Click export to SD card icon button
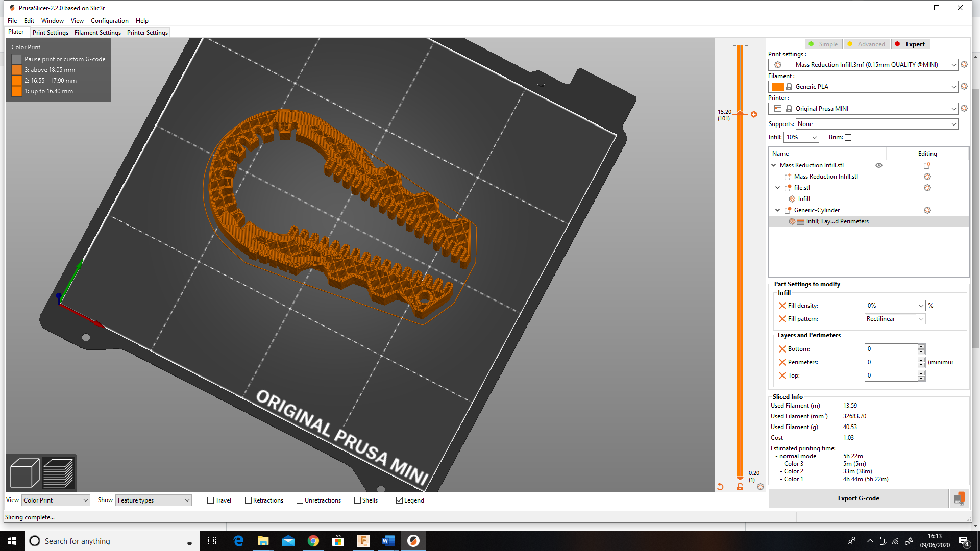 tap(959, 498)
